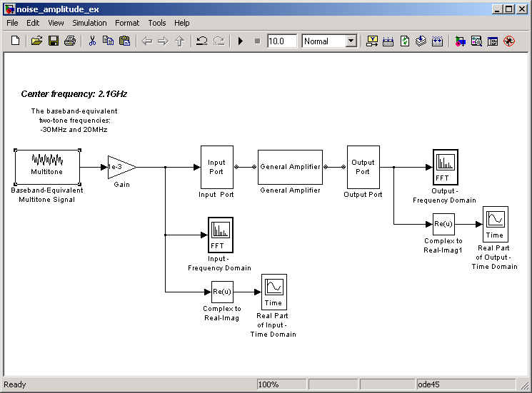The height and width of the screenshot is (393, 532).
Task: Select the General Amplifier block
Action: click(x=290, y=167)
